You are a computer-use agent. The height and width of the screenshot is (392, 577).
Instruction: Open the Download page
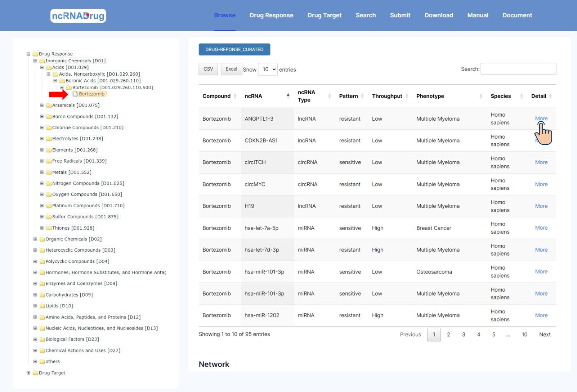[x=439, y=15]
